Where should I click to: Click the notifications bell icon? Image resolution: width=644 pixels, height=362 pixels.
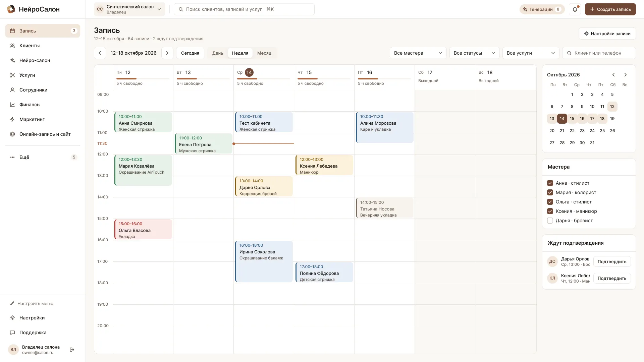coord(575,9)
